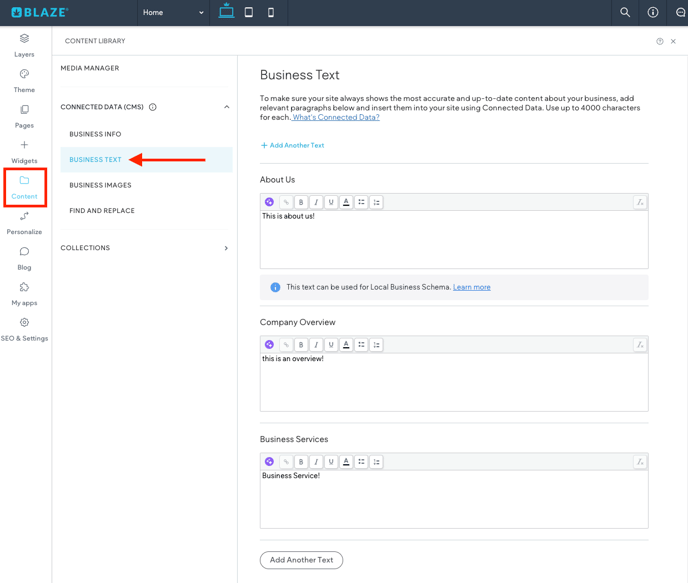
Task: Toggle underline in Business Services editor
Action: [331, 462]
